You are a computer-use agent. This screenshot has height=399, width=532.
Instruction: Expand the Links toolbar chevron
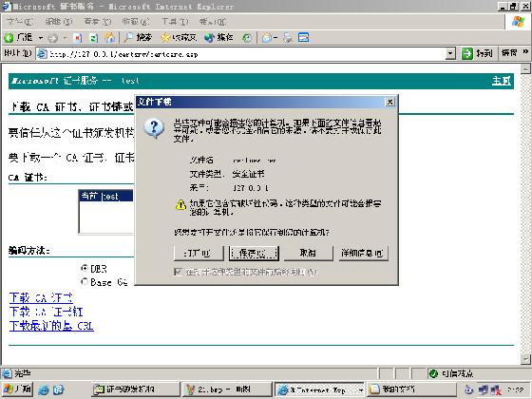point(525,52)
